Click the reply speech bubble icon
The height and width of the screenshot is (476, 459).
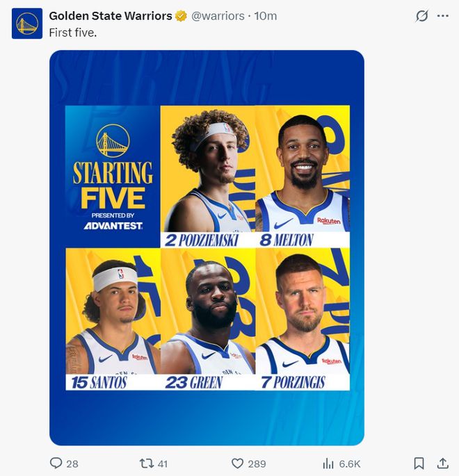[x=56, y=463]
